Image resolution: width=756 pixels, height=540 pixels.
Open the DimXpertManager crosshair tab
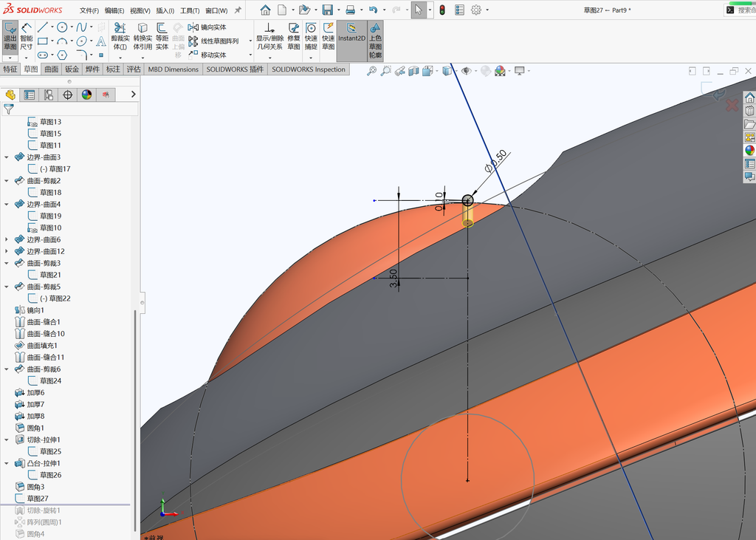[67, 95]
